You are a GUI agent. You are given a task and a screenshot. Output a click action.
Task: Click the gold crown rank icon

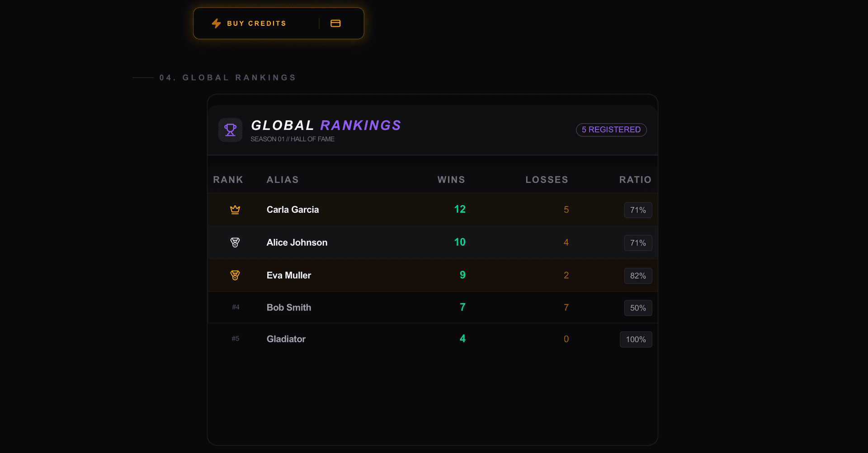tap(235, 210)
